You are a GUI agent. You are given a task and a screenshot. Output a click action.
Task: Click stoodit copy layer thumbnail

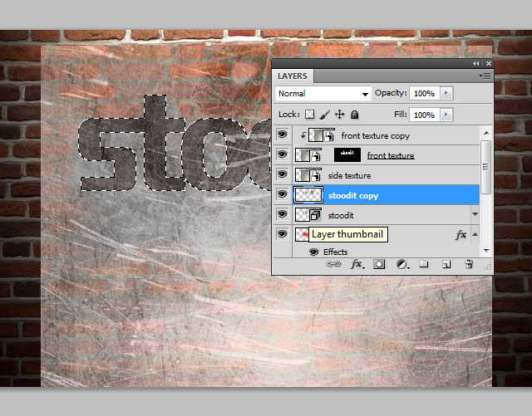308,195
